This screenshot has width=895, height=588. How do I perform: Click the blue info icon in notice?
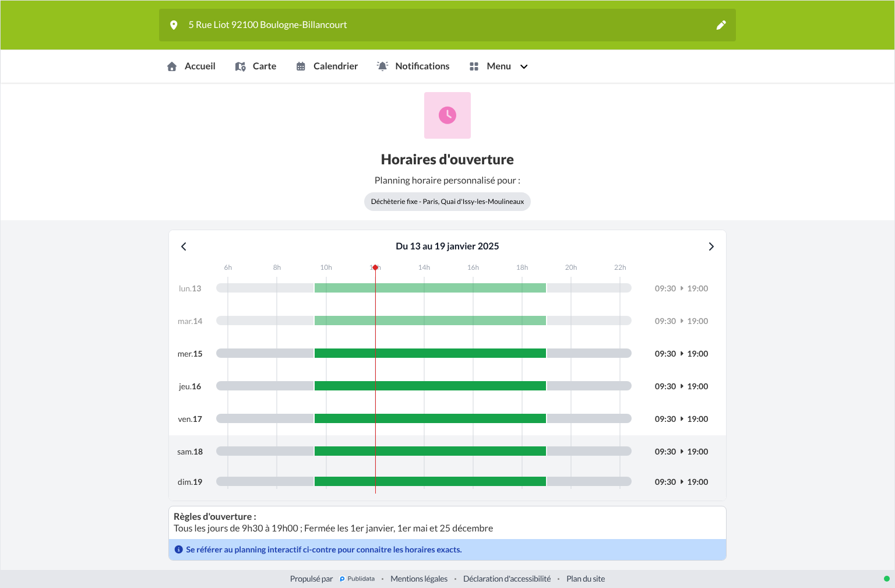pos(179,550)
